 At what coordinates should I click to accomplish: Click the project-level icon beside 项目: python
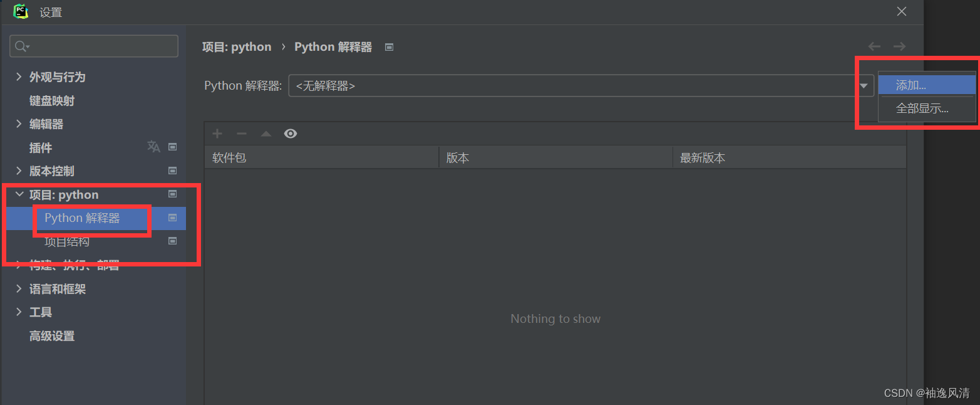(173, 194)
